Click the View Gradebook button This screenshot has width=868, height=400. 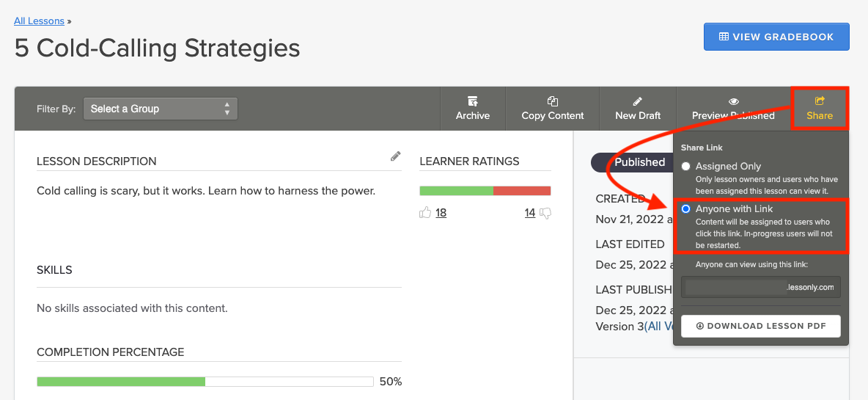coord(776,37)
